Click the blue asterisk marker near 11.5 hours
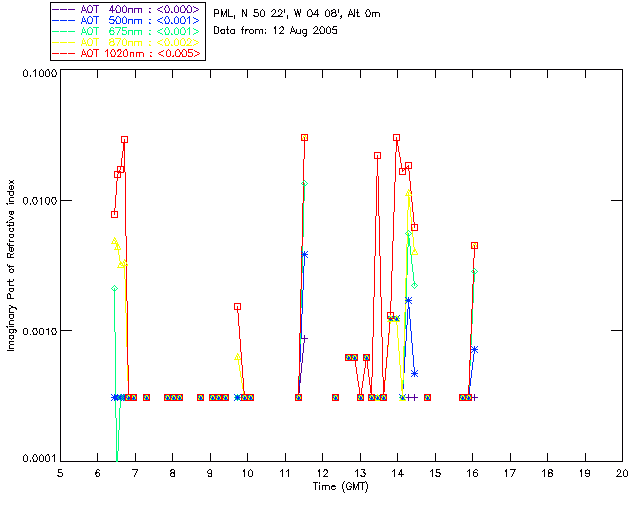Image resolution: width=640 pixels, height=512 pixels. tap(304, 254)
